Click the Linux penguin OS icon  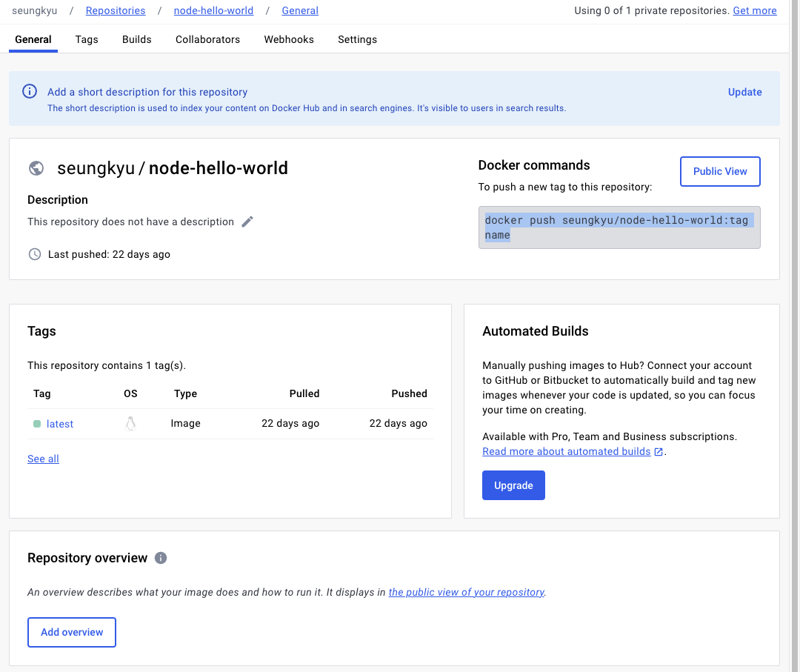130,424
